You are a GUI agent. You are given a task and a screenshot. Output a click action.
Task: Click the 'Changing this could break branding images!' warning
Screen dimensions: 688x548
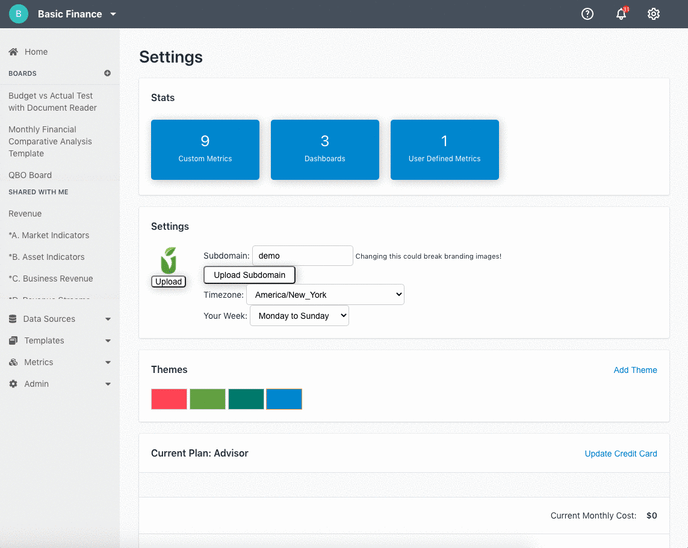428,256
